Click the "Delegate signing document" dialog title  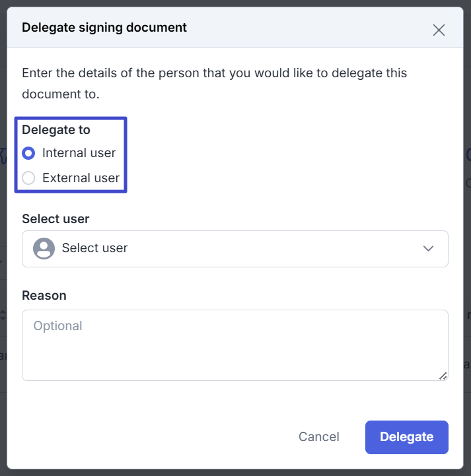pyautogui.click(x=104, y=28)
